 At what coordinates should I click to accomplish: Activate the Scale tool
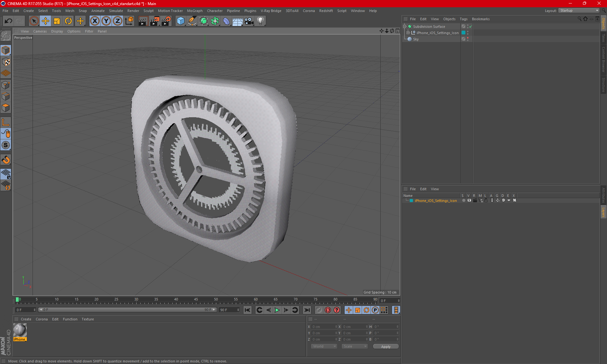click(57, 21)
